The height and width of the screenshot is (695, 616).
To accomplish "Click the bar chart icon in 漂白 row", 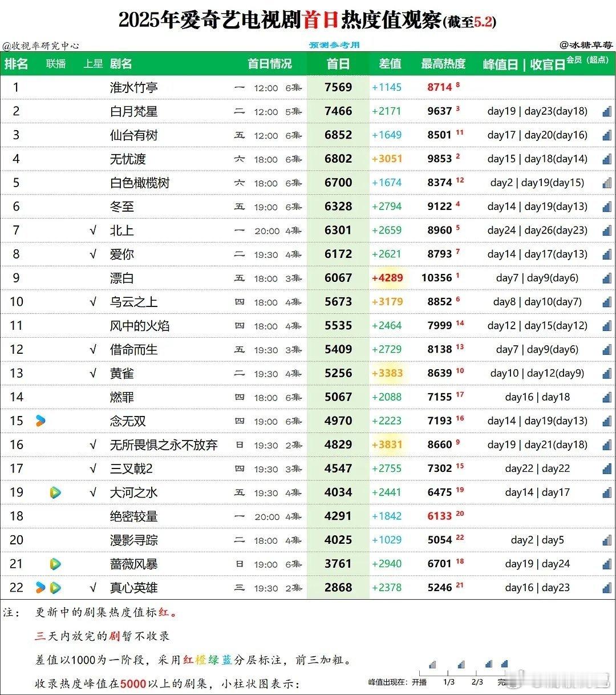I will tap(607, 278).
